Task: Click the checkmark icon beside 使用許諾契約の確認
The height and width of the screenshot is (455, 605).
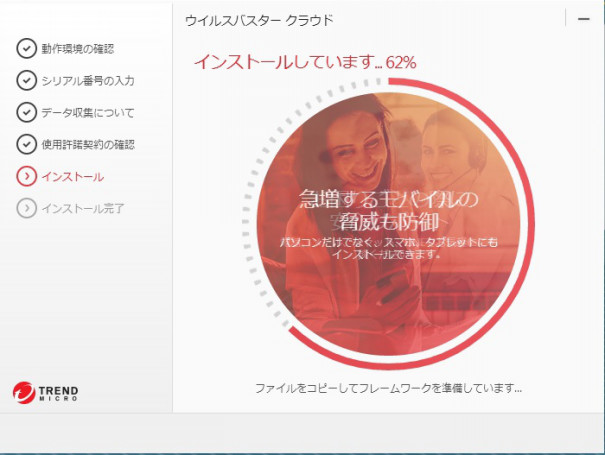Action: tap(26, 144)
